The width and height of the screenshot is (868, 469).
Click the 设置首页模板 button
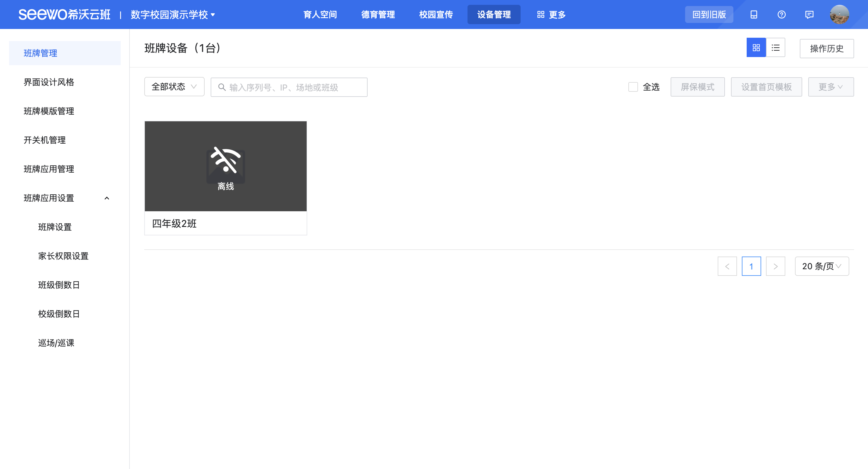click(766, 87)
